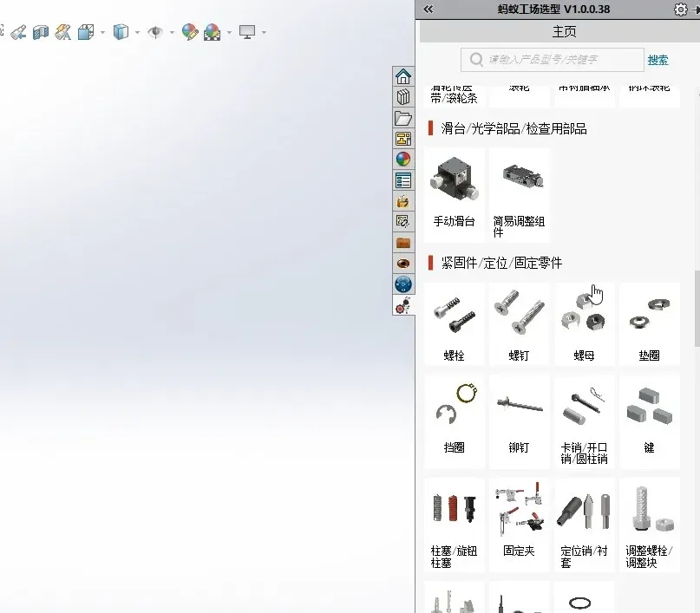
Task: Open the Custom Properties list tab
Action: coord(403,180)
